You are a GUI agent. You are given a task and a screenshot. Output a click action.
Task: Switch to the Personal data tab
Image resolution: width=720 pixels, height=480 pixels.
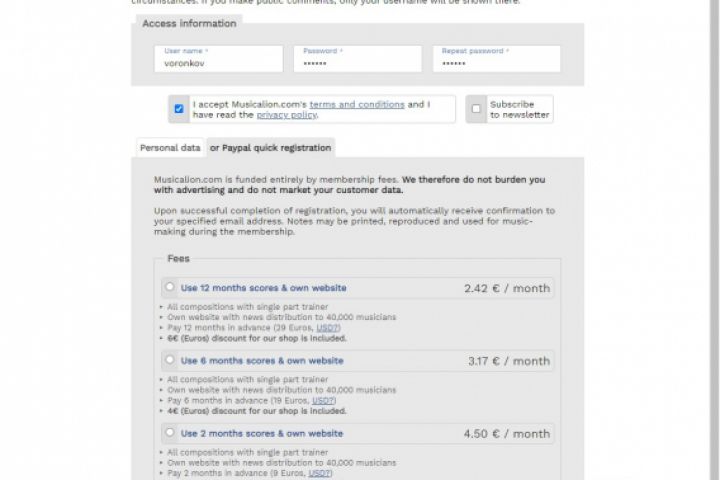(170, 148)
